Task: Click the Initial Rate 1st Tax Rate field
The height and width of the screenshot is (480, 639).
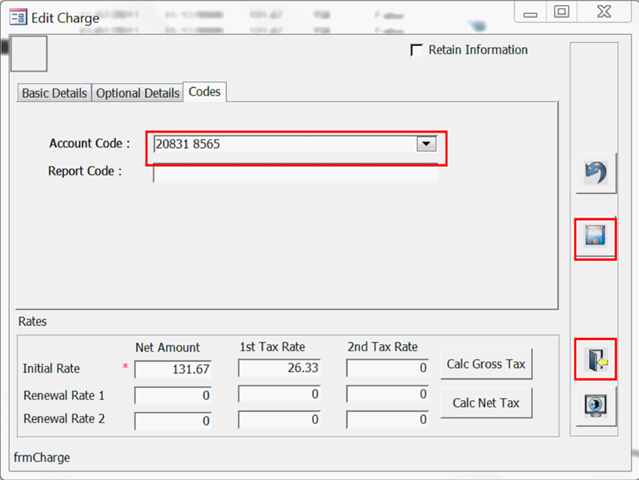Action: [278, 369]
